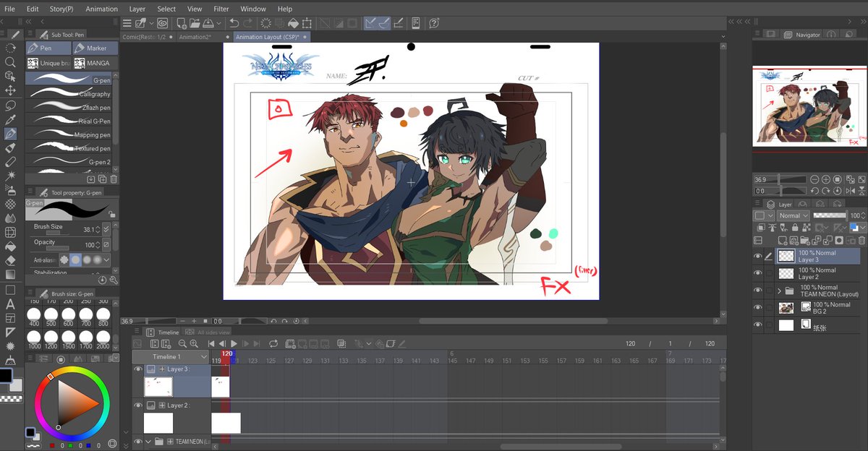Click the Fill icon in command bar
Image resolution: width=868 pixels, height=451 pixels.
coord(294,23)
